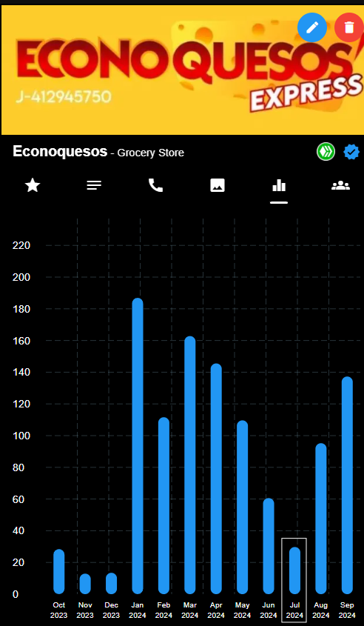
Task: Select the Jan 2024 bar
Action: pyautogui.click(x=138, y=446)
